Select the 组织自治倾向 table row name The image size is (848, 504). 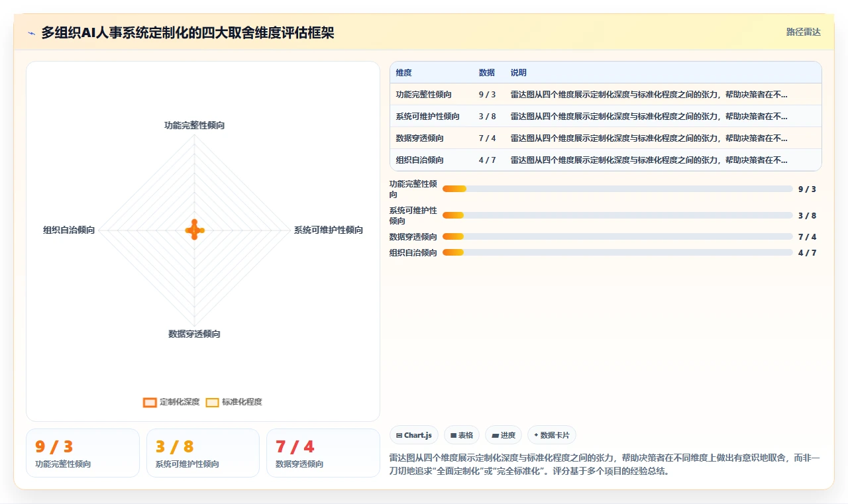420,160
